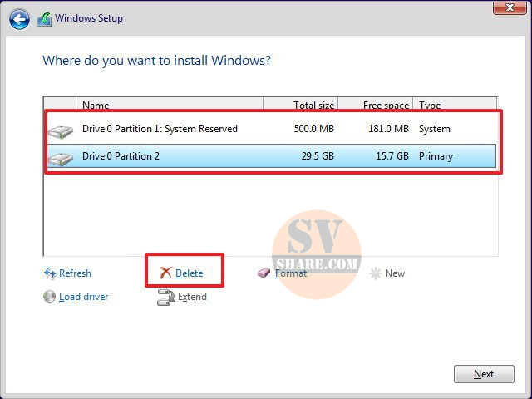Sort by the Type column header
The width and height of the screenshot is (532, 399).
coord(455,103)
